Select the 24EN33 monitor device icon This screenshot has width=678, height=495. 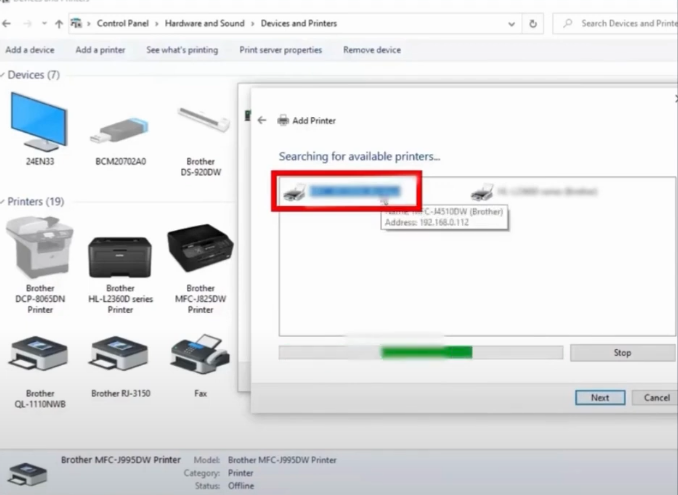39,122
